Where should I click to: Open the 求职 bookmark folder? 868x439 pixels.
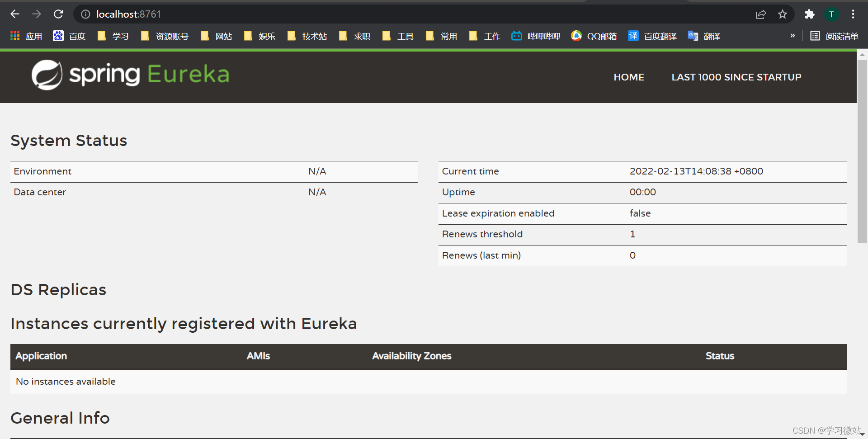[354, 36]
